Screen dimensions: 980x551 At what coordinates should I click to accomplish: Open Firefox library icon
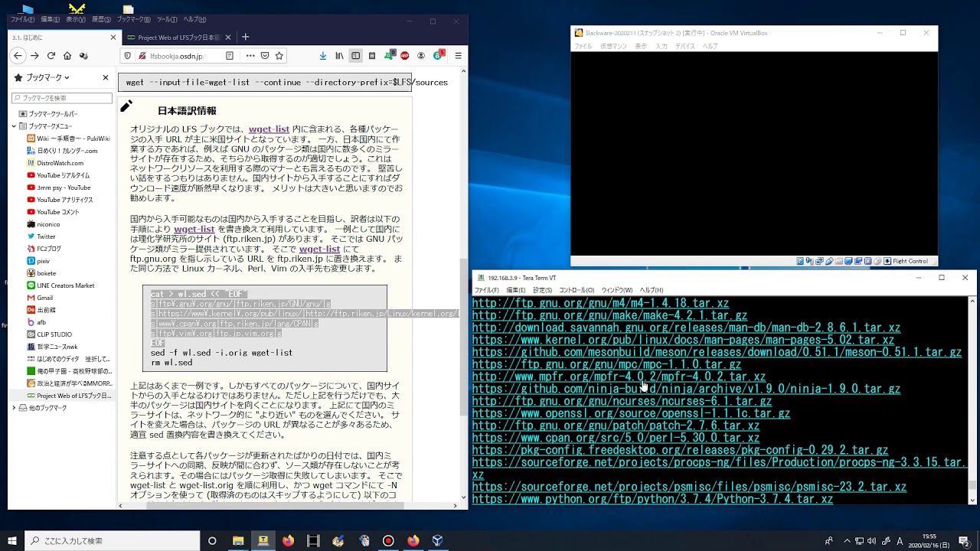[339, 56]
